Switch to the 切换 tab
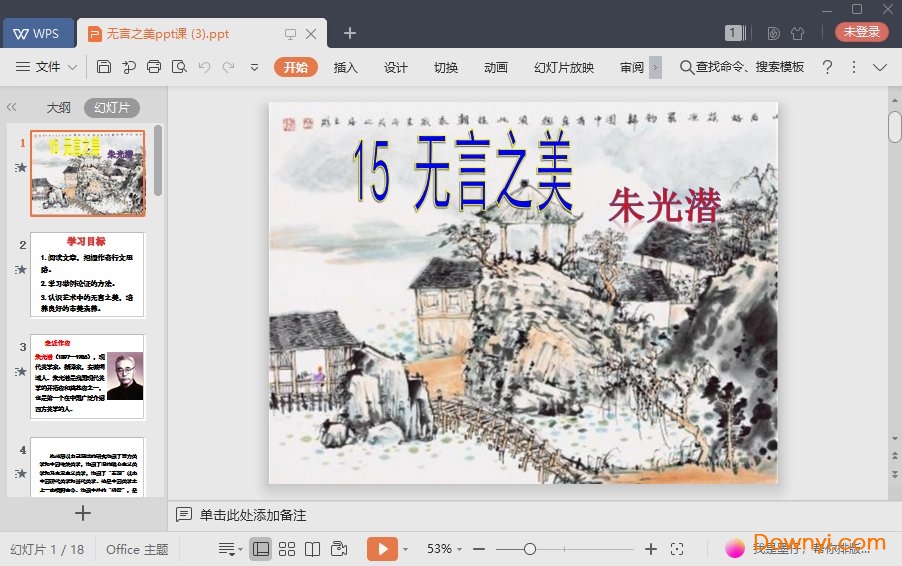Image resolution: width=902 pixels, height=566 pixels. [x=445, y=67]
